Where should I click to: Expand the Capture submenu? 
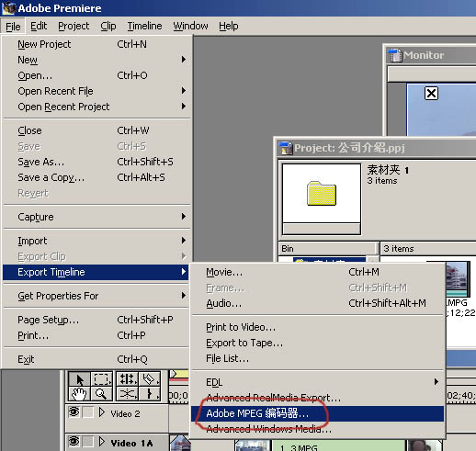[184, 217]
